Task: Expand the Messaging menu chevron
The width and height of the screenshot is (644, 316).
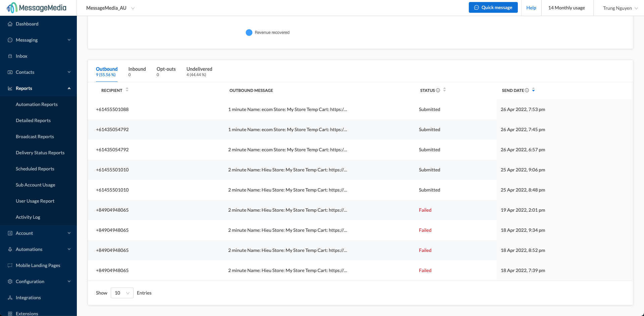Action: (x=69, y=40)
